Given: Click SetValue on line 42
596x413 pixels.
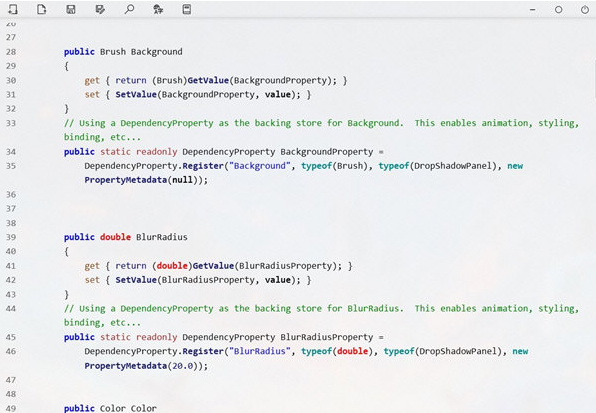Looking at the screenshot, I should click(x=136, y=280).
